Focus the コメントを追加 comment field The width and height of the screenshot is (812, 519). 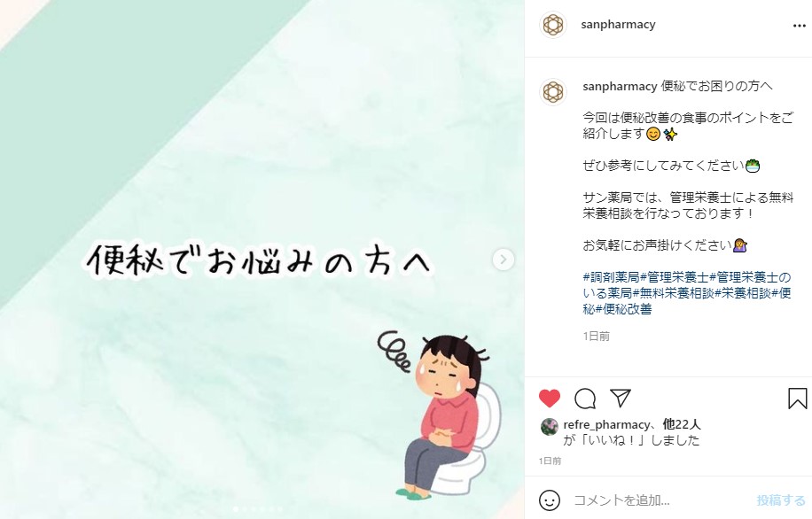tap(658, 500)
